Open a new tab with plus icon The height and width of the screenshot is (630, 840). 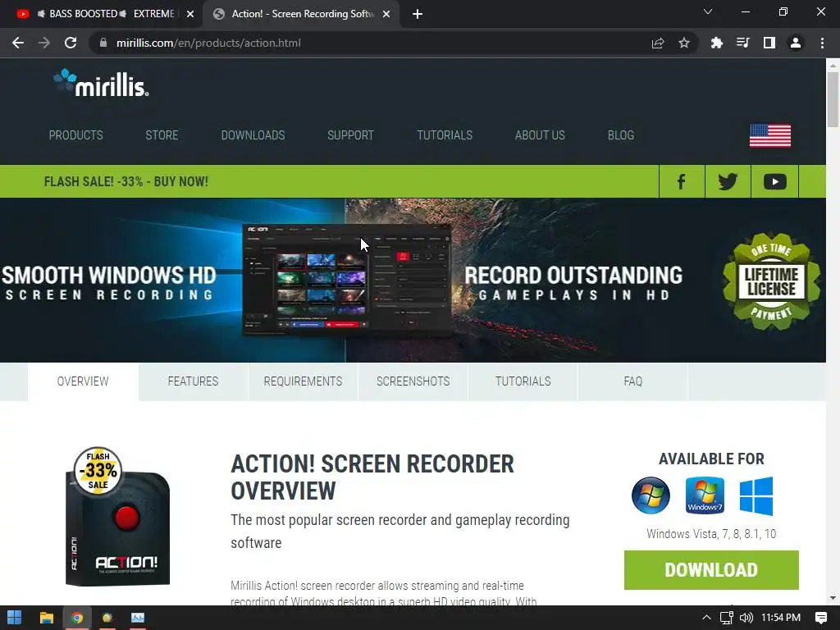tap(418, 15)
